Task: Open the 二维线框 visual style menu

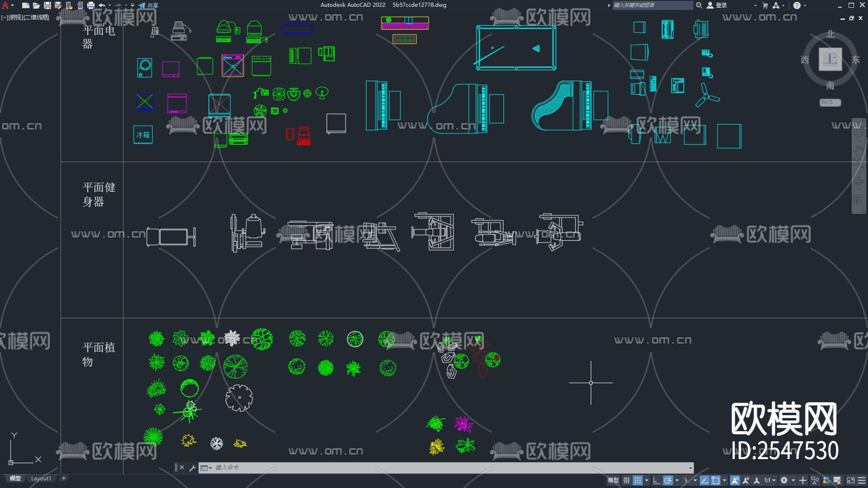Action: (x=37, y=17)
